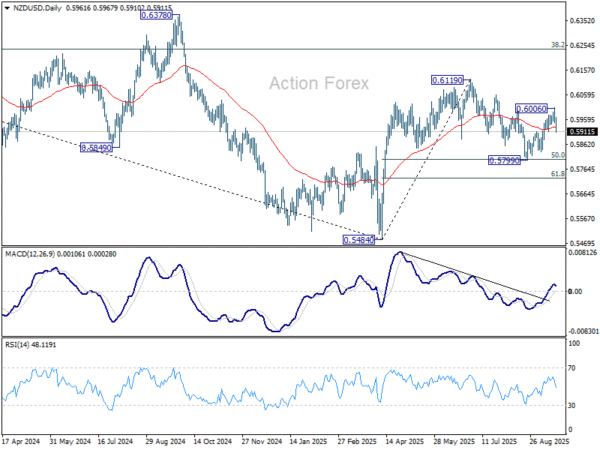
Task: Select the 0.57990 support price label
Action: coord(505,160)
